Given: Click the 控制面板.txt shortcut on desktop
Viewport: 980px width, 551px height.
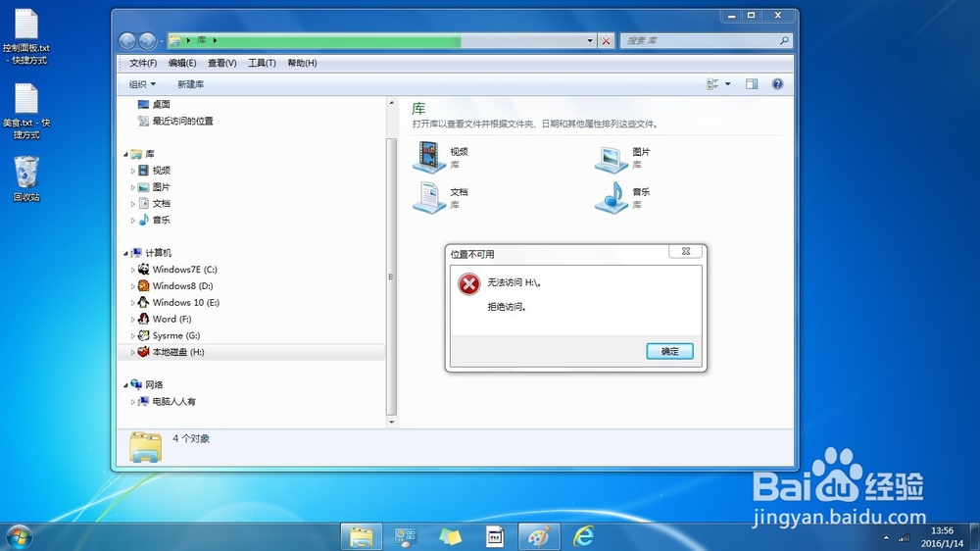Looking at the screenshot, I should pyautogui.click(x=26, y=38).
